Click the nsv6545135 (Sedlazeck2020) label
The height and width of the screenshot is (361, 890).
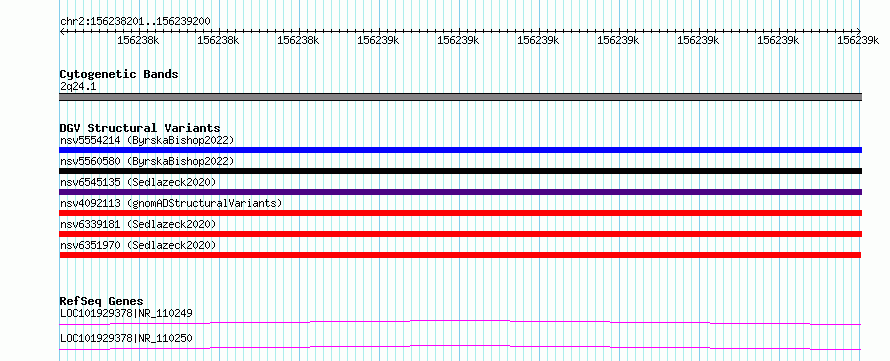[138, 182]
